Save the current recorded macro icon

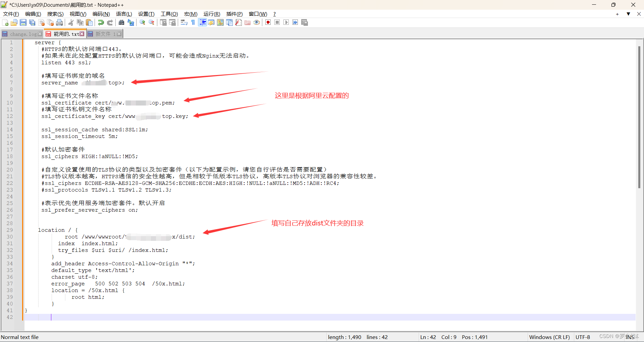pyautogui.click(x=305, y=22)
